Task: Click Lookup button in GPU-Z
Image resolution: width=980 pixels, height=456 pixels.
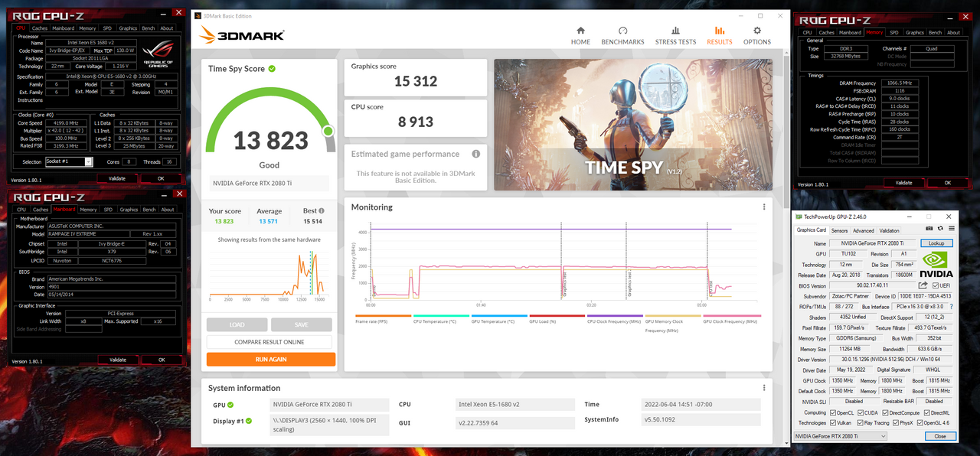Action: 936,243
